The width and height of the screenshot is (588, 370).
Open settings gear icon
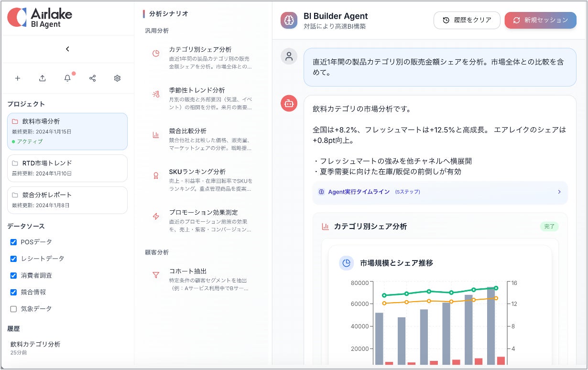[117, 78]
